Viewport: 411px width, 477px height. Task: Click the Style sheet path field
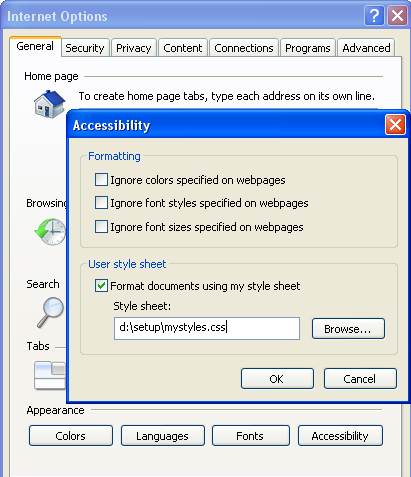click(x=207, y=328)
